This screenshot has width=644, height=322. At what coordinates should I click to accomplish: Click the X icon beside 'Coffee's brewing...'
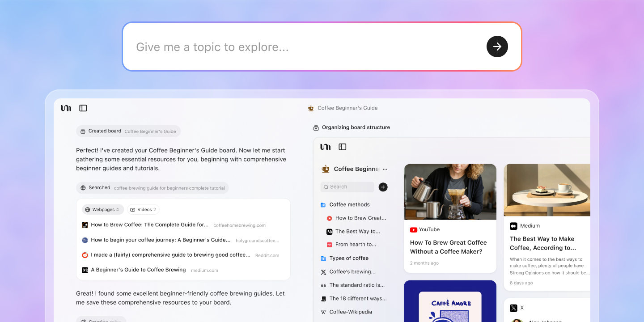(x=323, y=271)
